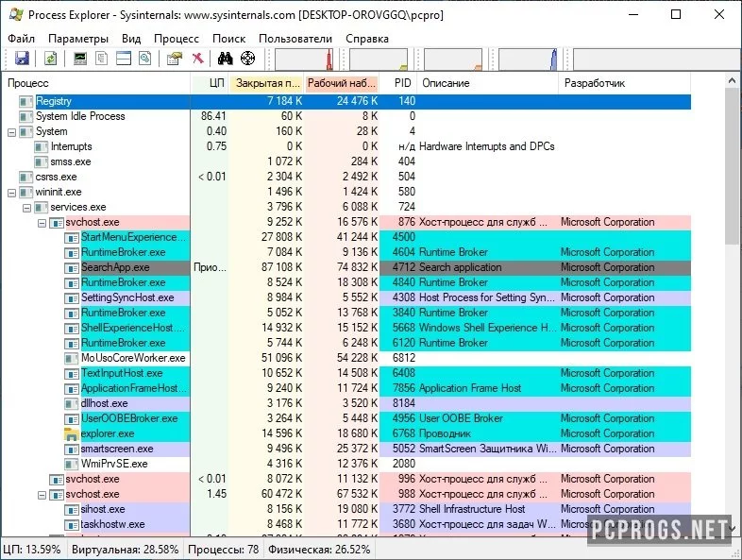Select the StartMenuExperience process row
The height and width of the screenshot is (560, 742).
click(347, 237)
